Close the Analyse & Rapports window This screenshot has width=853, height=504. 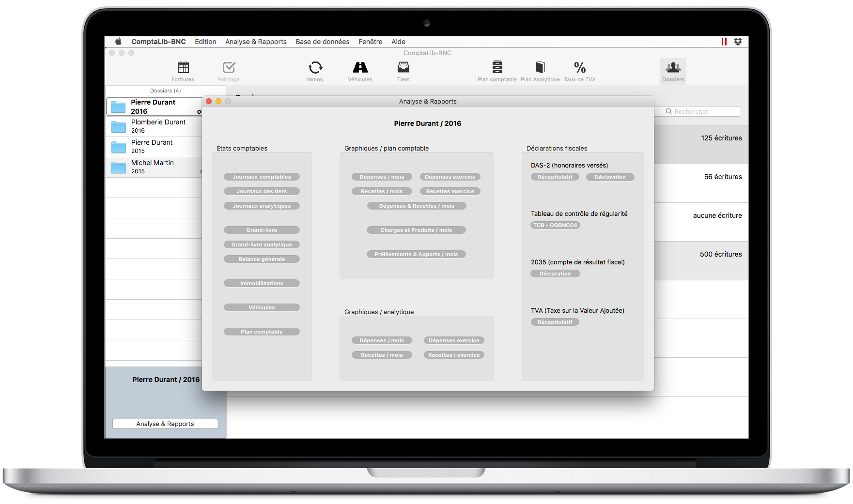[x=209, y=101]
